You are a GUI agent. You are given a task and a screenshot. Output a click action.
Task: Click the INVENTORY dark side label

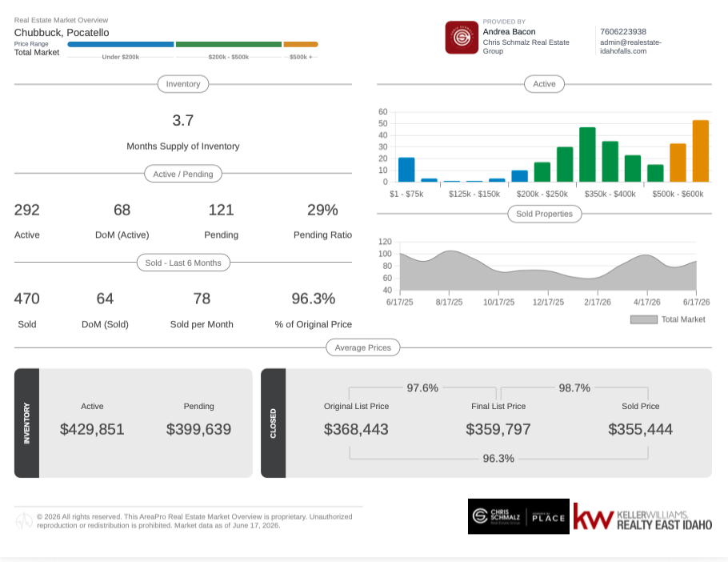(x=26, y=424)
